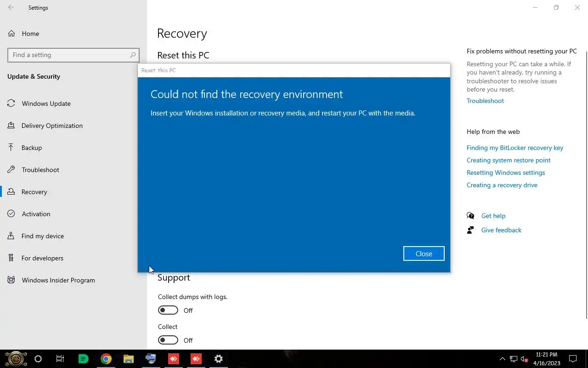Click the Recovery page heading
The height and width of the screenshot is (368, 588).
tap(182, 34)
